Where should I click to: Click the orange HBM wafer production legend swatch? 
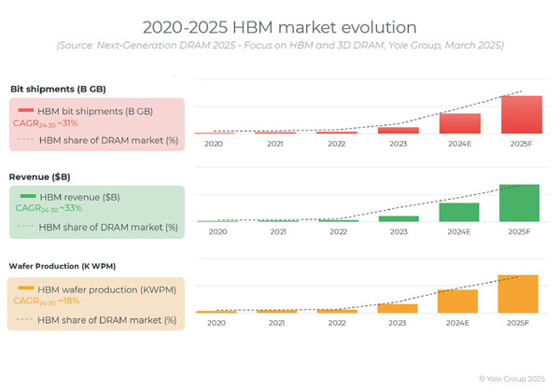point(26,289)
